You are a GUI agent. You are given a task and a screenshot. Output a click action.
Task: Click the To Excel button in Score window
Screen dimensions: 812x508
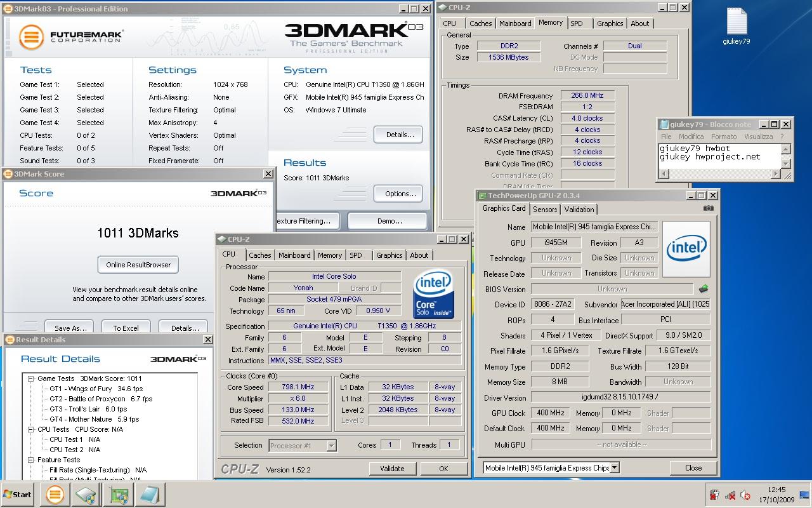pyautogui.click(x=126, y=326)
